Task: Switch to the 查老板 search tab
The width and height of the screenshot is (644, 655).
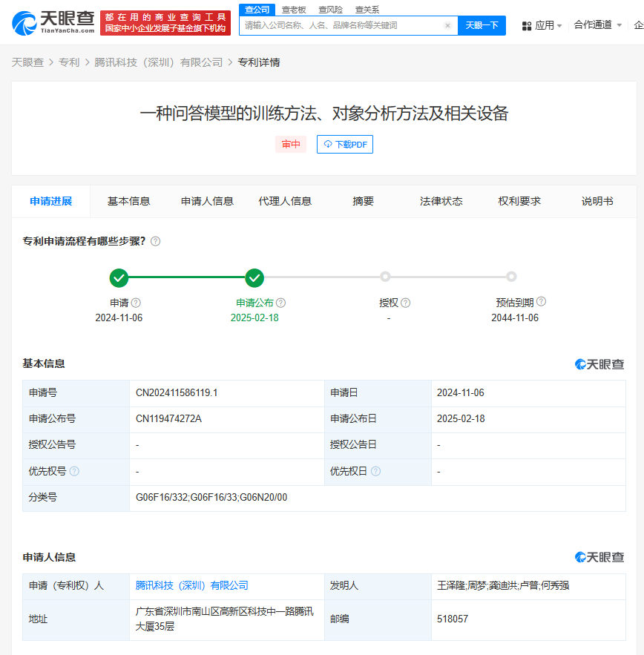Action: pyautogui.click(x=294, y=10)
